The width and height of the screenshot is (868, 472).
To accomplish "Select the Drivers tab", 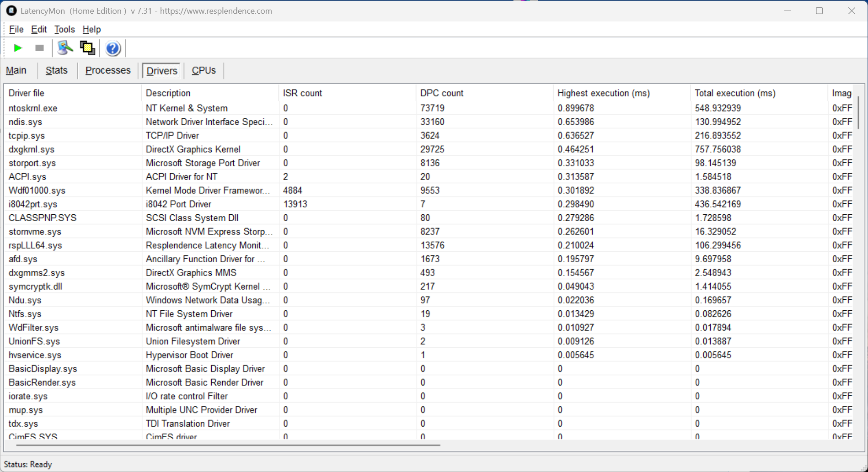I will tap(162, 71).
